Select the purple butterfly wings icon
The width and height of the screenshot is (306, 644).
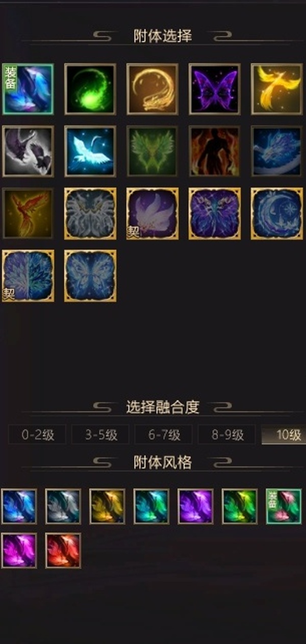(x=215, y=89)
